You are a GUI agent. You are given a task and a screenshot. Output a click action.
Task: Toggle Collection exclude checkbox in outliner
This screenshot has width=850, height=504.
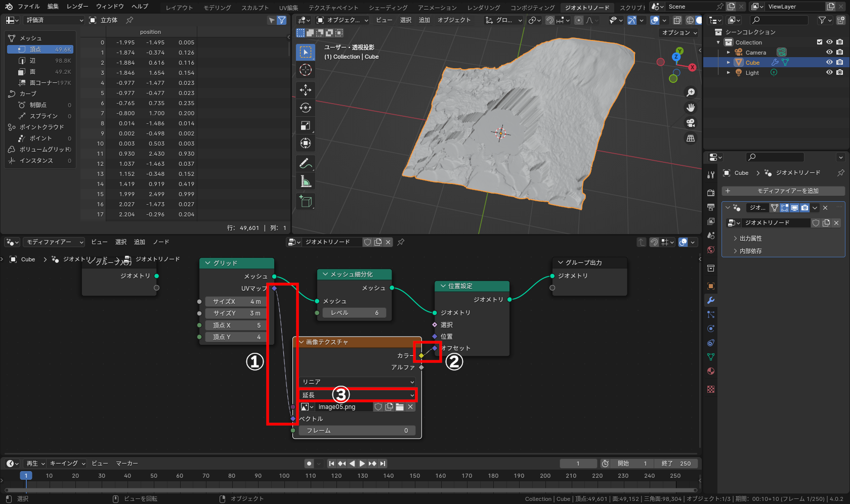[820, 42]
